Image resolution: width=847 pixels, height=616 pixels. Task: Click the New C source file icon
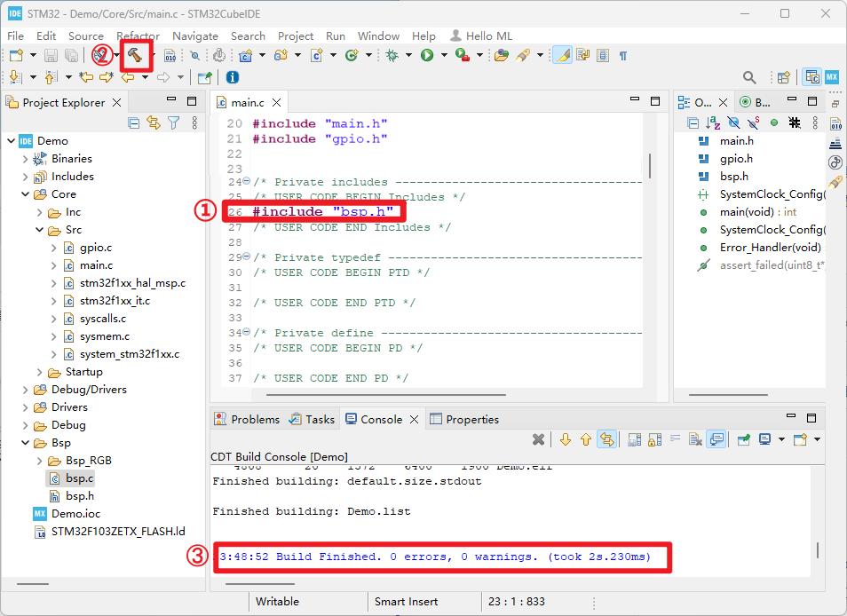point(317,55)
